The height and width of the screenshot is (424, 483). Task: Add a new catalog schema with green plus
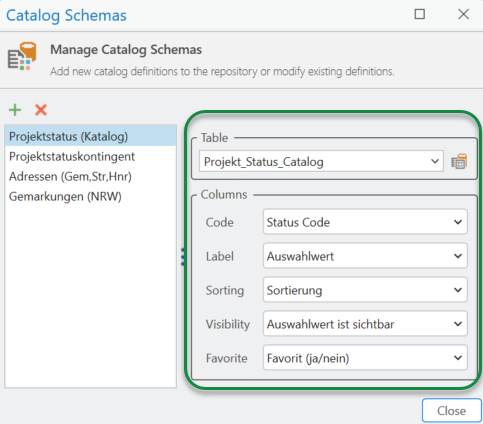15,110
